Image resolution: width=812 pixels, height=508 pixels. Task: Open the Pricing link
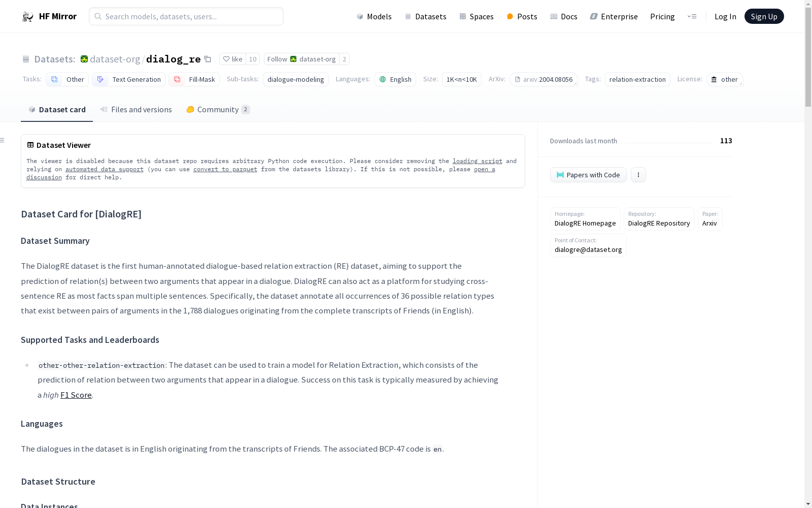pos(662,16)
